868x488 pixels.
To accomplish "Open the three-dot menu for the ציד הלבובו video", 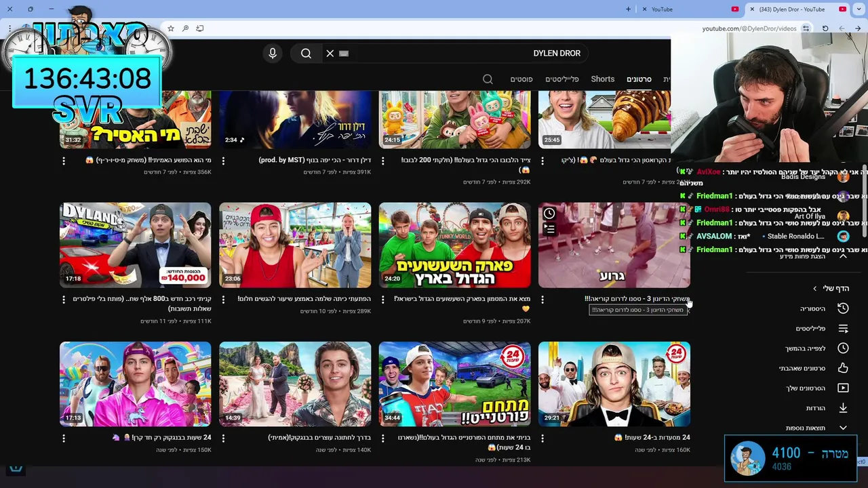I will [383, 161].
